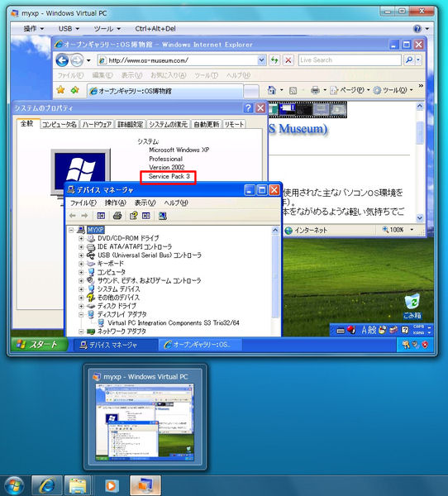The image size is (448, 496).
Task: Click Device Manager scroll up arrow
Action: click(275, 230)
